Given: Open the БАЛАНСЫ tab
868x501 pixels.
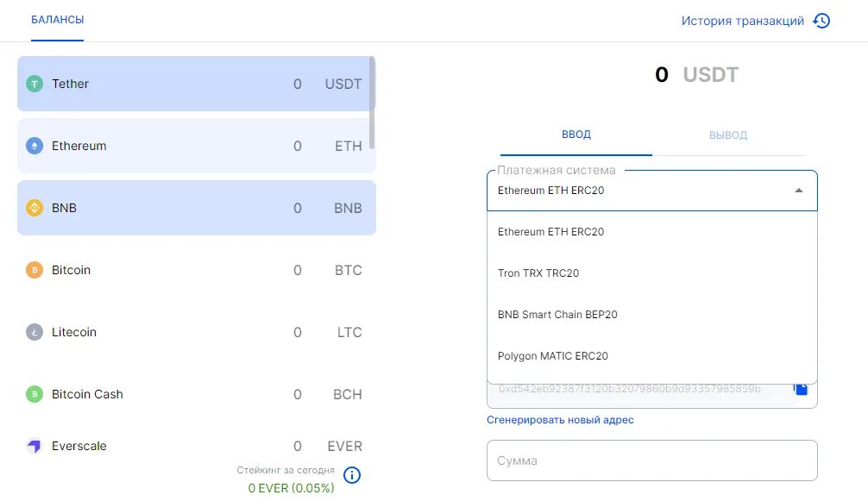Looking at the screenshot, I should tap(58, 21).
